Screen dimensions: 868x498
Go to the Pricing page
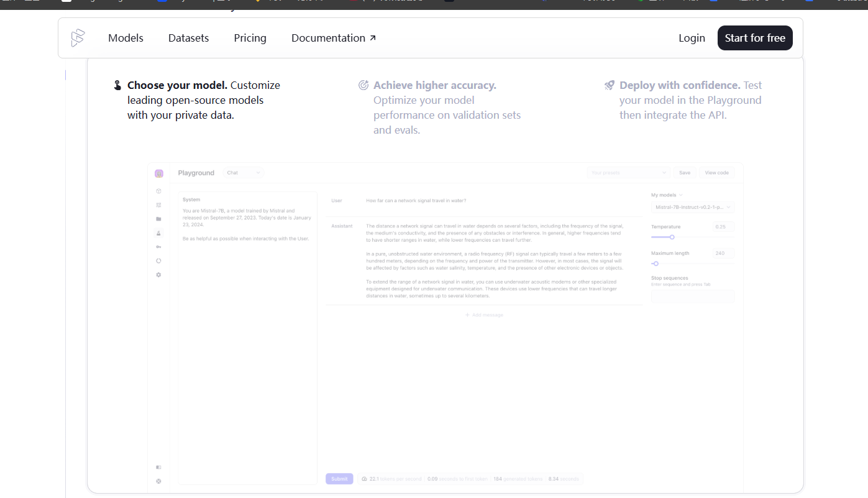pos(250,38)
